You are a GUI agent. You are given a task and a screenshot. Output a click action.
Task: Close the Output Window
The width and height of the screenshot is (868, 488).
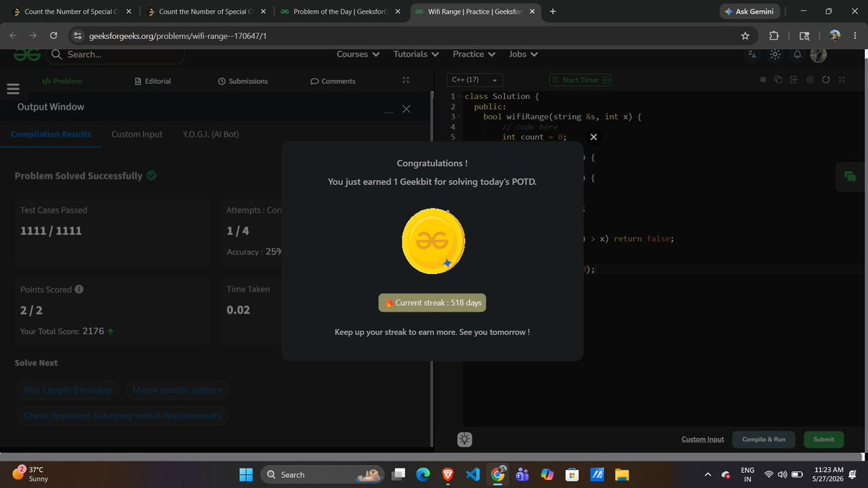[406, 109]
